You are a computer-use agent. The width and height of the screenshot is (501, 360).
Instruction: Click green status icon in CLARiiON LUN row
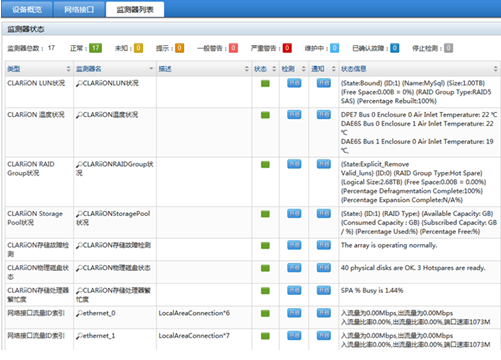click(265, 84)
